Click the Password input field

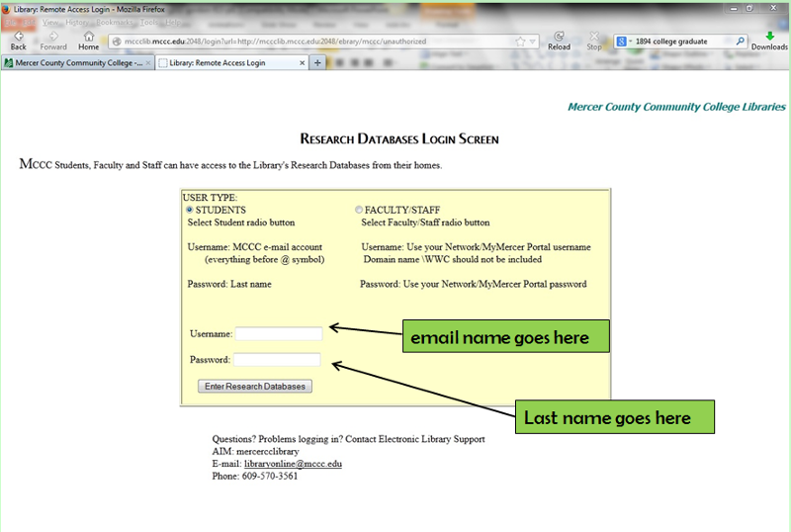(x=277, y=359)
